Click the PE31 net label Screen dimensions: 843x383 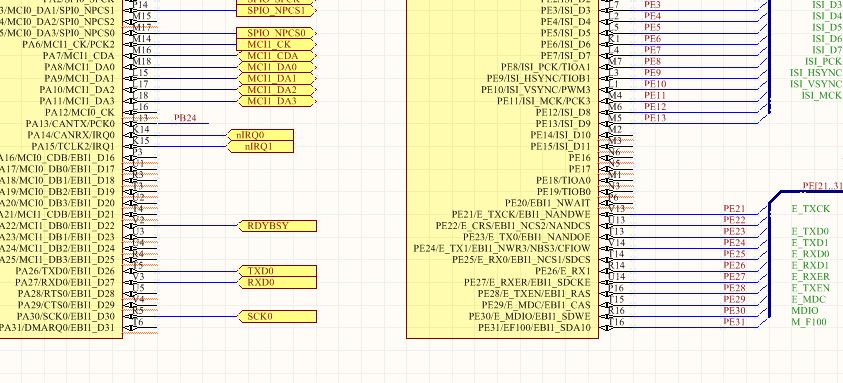(x=734, y=322)
